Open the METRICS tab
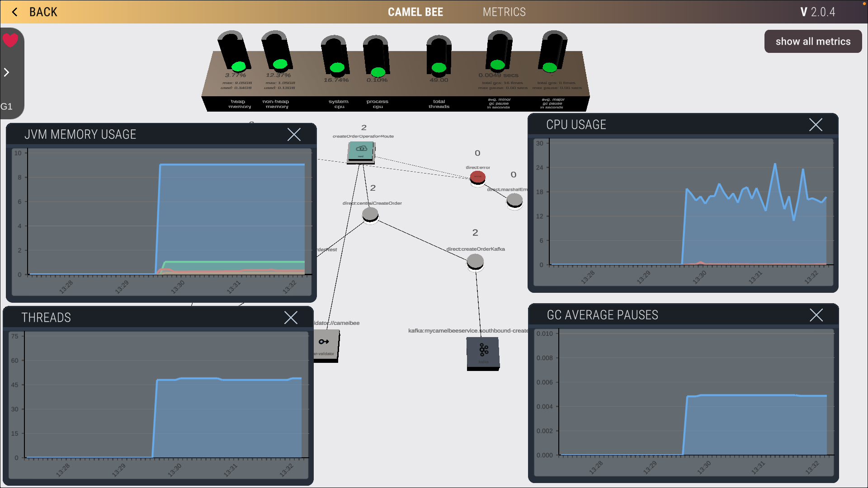 [x=504, y=12]
